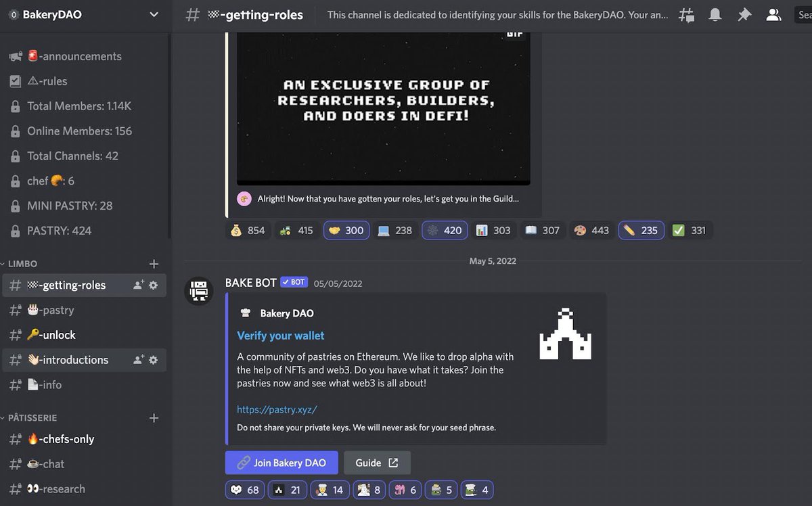Click the hash icon in channel header
This screenshot has height=506, width=812.
coord(194,14)
